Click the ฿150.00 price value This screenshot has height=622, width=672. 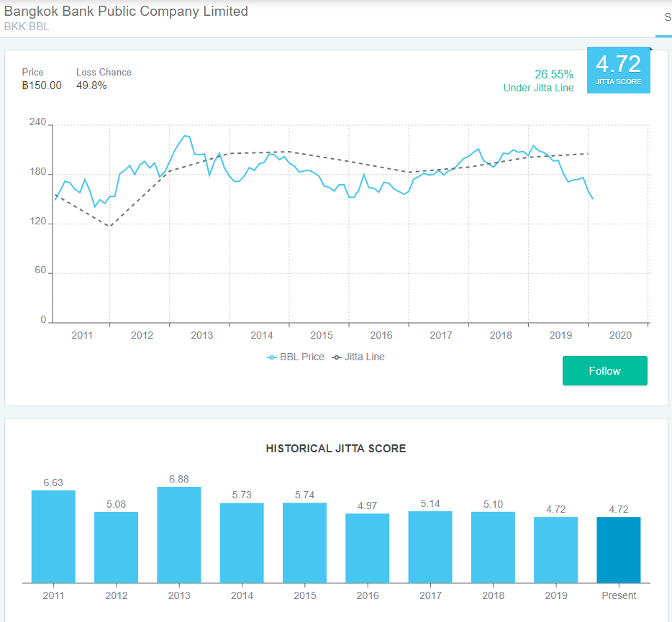tap(42, 86)
